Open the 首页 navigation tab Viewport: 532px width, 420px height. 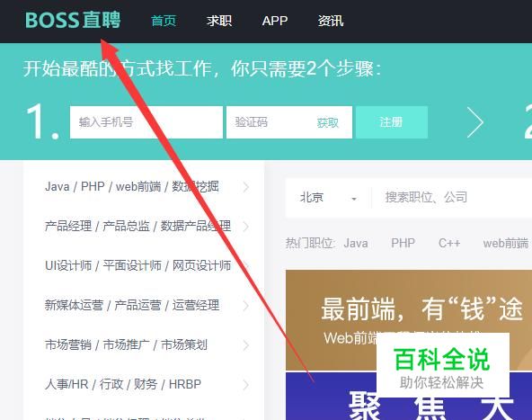164,21
